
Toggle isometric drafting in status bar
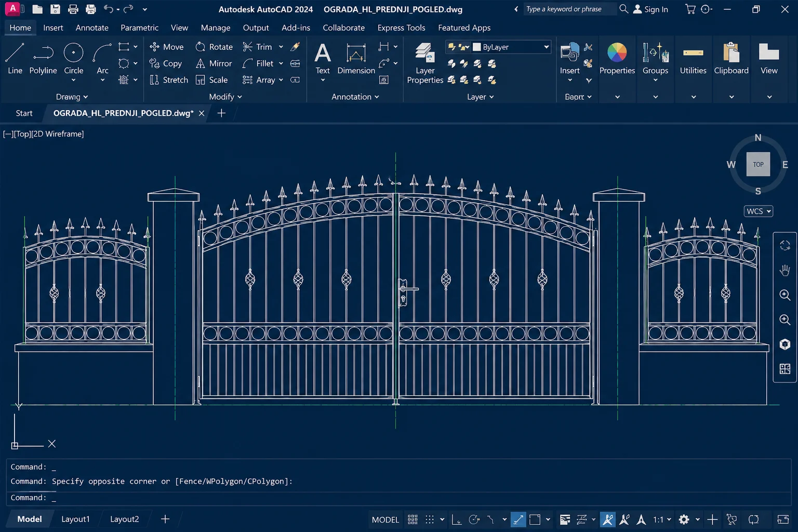491,520
